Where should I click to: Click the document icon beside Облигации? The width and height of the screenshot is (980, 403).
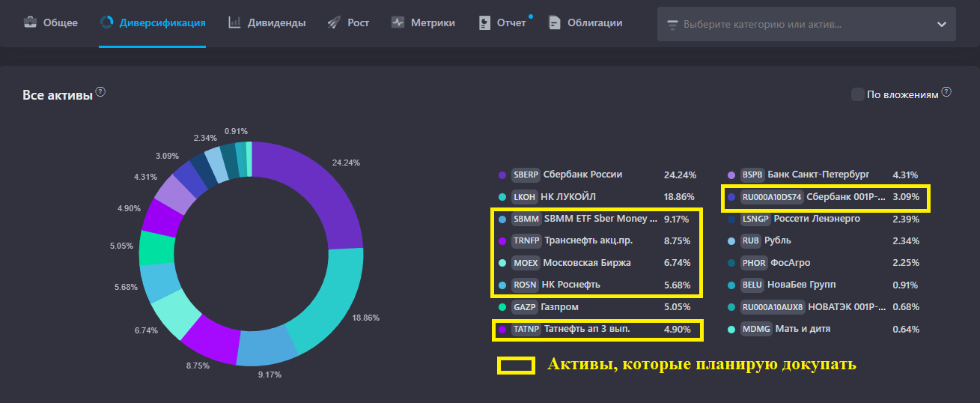point(555,23)
